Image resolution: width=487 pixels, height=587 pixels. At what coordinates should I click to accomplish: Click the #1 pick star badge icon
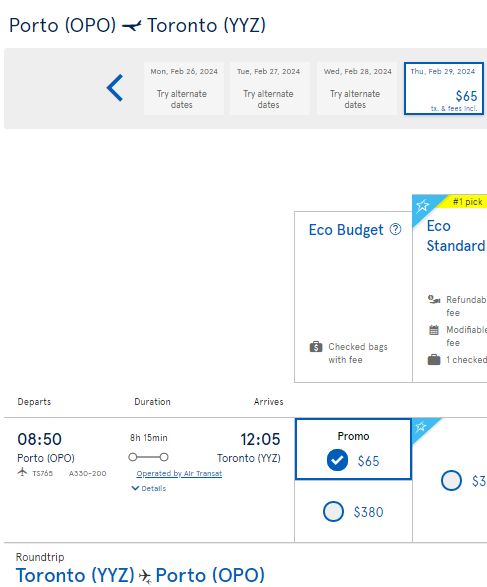tap(423, 205)
